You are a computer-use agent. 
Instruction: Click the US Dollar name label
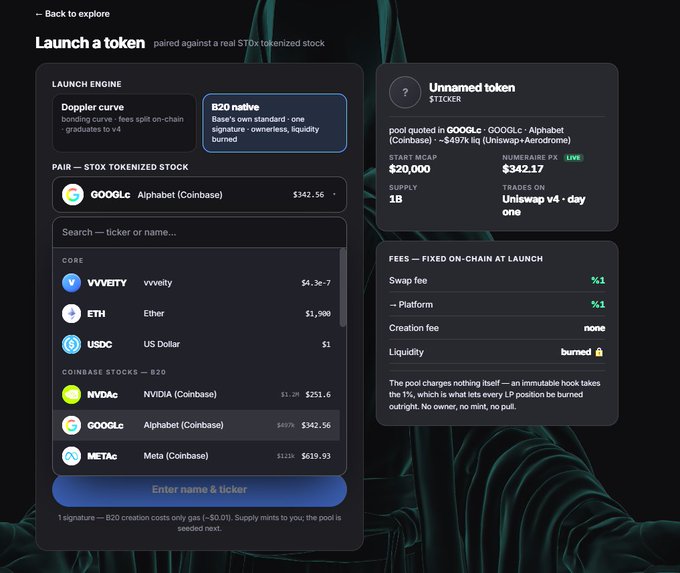[x=161, y=344]
